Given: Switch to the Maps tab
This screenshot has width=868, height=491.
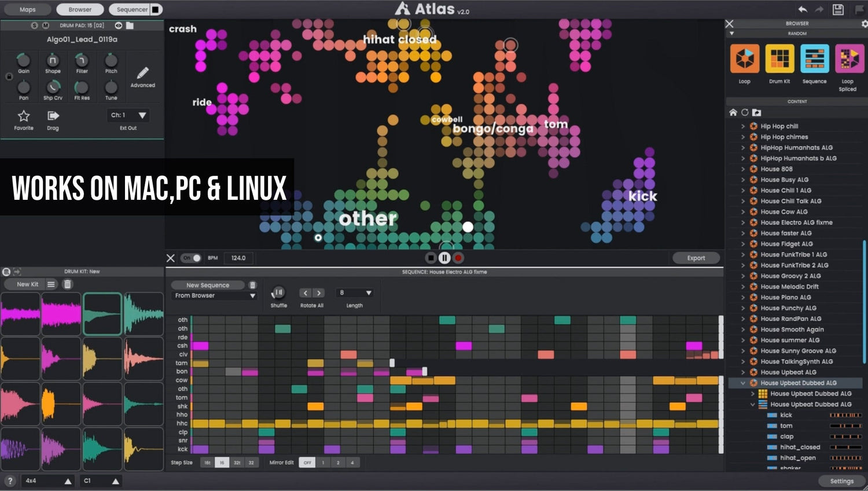Looking at the screenshot, I should pos(27,9).
